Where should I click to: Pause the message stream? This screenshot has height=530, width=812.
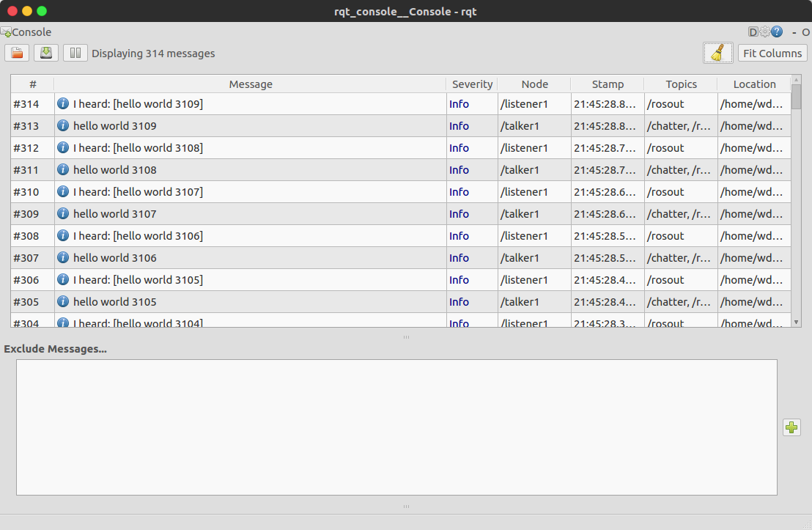tap(75, 53)
